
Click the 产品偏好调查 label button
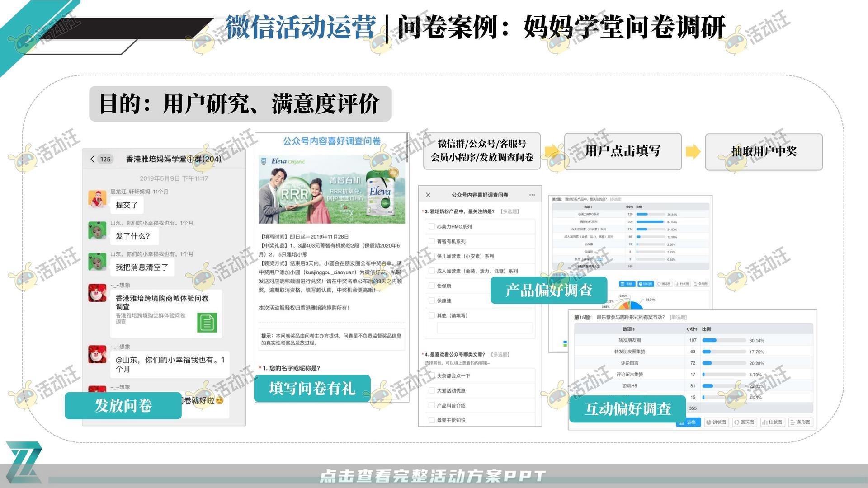tap(549, 290)
